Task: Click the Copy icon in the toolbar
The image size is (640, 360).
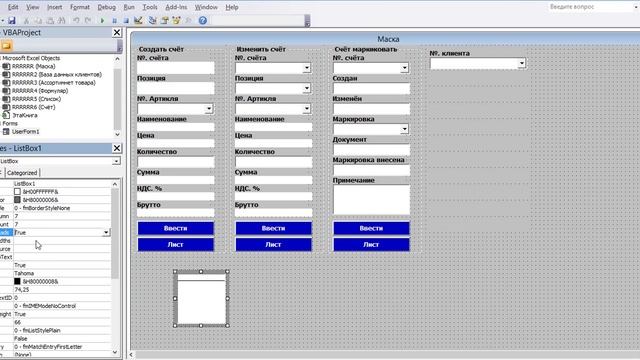Action: tap(38, 20)
